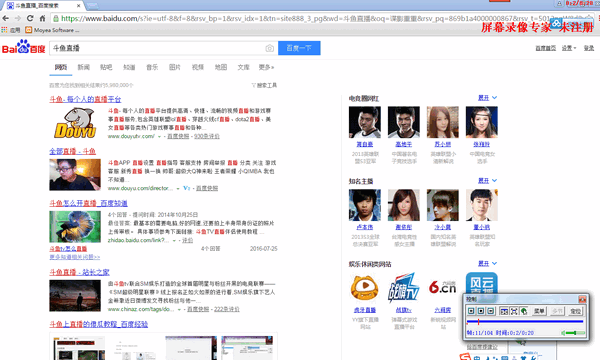Click the 定位 button in control panel
Viewport: 600px width, 360px height.
[x=576, y=311]
